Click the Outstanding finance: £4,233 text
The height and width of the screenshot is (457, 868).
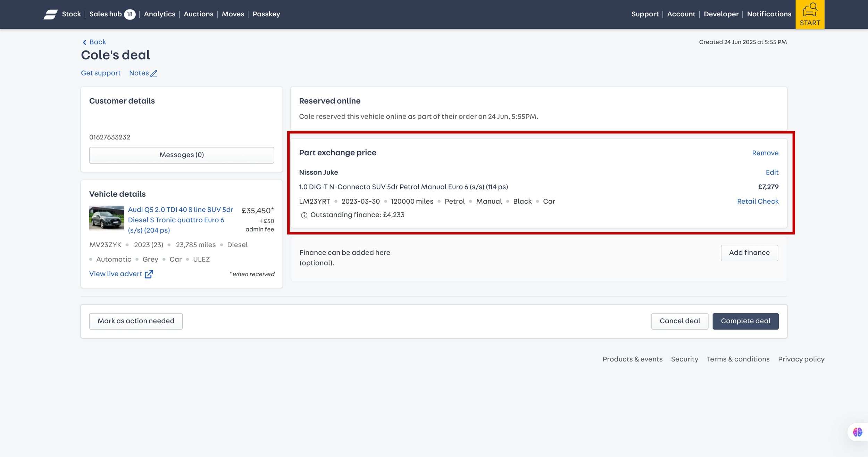[357, 215]
